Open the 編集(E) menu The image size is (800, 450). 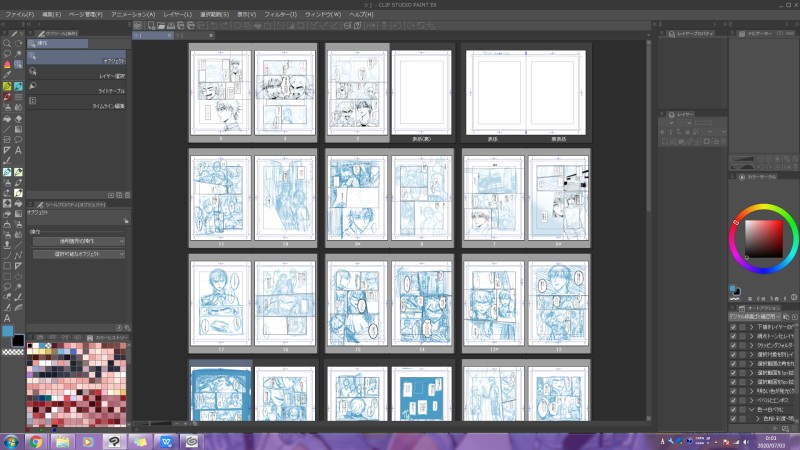click(x=52, y=14)
